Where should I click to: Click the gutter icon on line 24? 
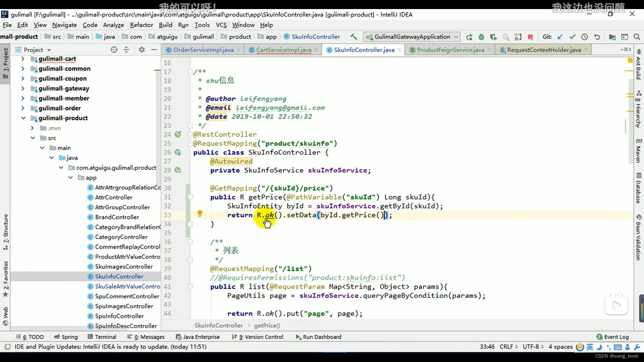pos(178,134)
